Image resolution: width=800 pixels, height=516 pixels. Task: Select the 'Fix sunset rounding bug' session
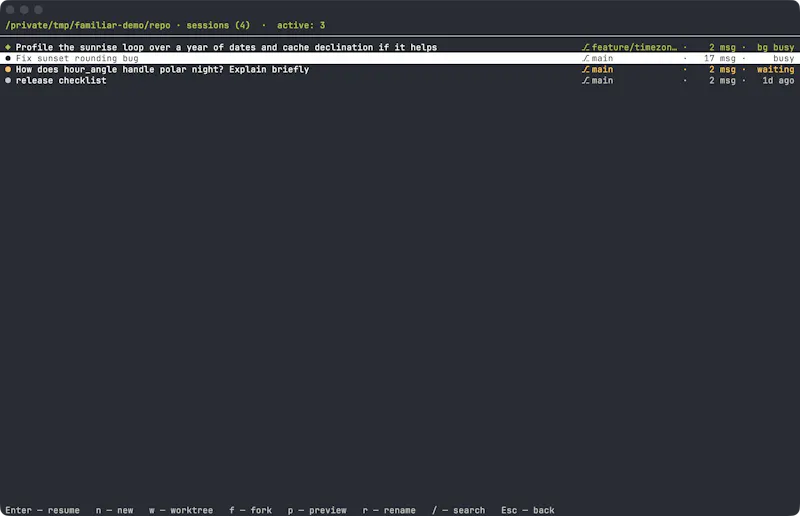pos(400,58)
